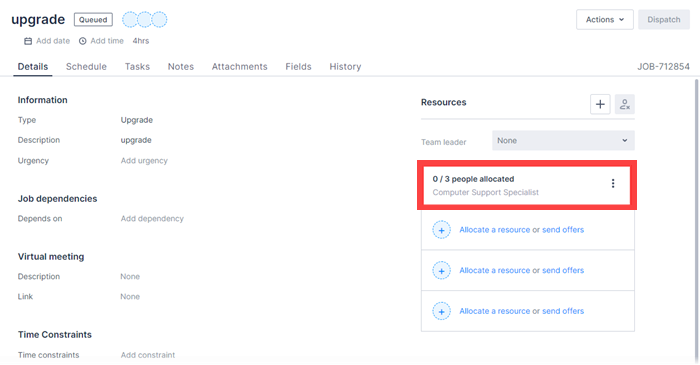Click Add dependency next to Depends on
Screen dimensions: 700x365
click(152, 219)
